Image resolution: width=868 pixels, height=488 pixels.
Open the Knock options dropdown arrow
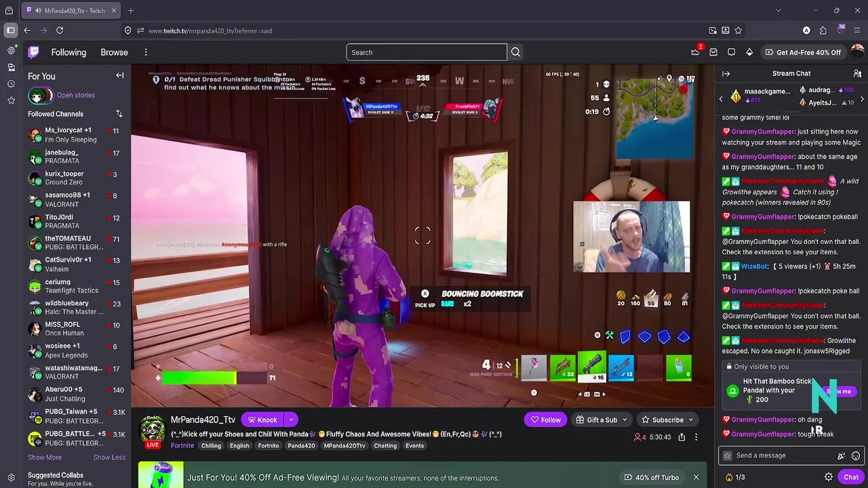point(291,420)
